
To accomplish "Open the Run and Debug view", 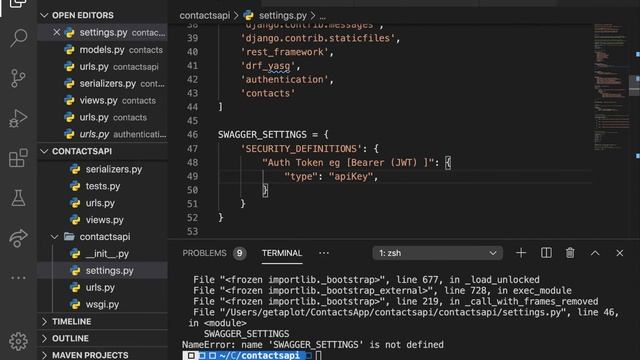I will coord(18,118).
